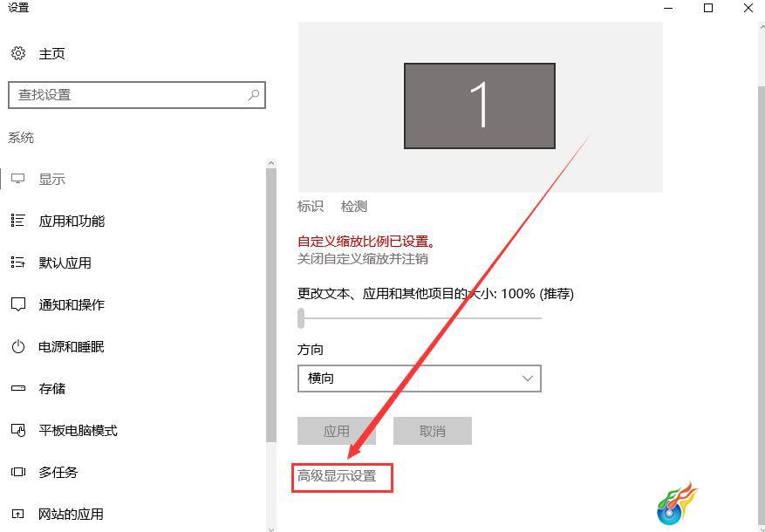Screen dimensions: 765x532
Task: Select the Display monitor icon
Action: coord(18,179)
